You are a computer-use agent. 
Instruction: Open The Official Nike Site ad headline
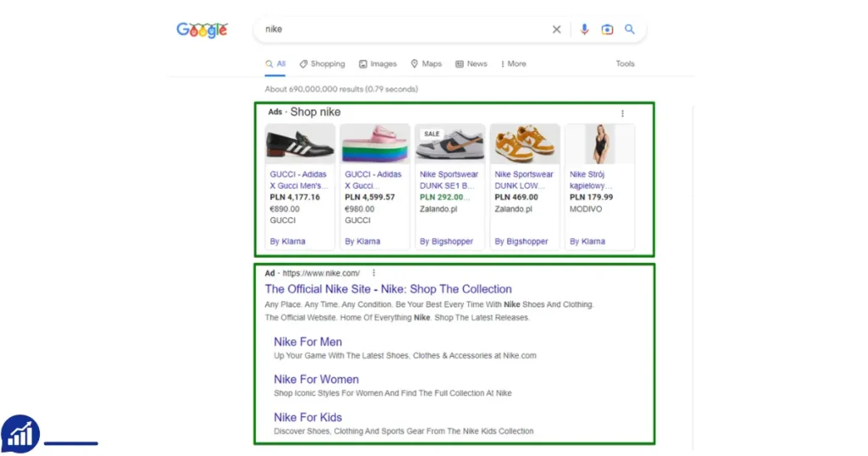coord(388,289)
